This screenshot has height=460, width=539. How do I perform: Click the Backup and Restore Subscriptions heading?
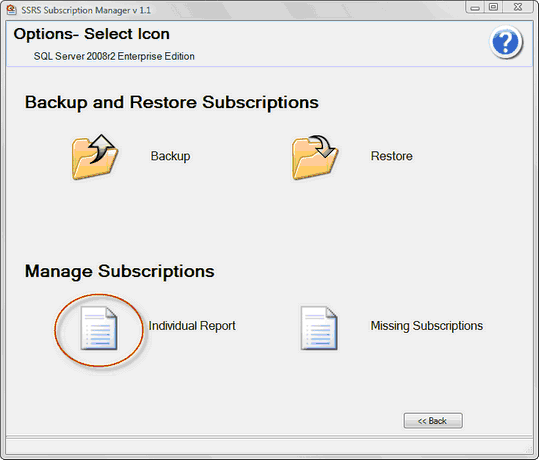point(172,102)
